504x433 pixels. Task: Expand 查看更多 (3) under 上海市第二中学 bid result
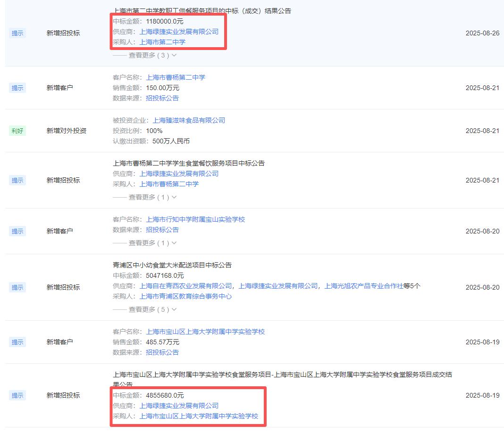(x=148, y=55)
